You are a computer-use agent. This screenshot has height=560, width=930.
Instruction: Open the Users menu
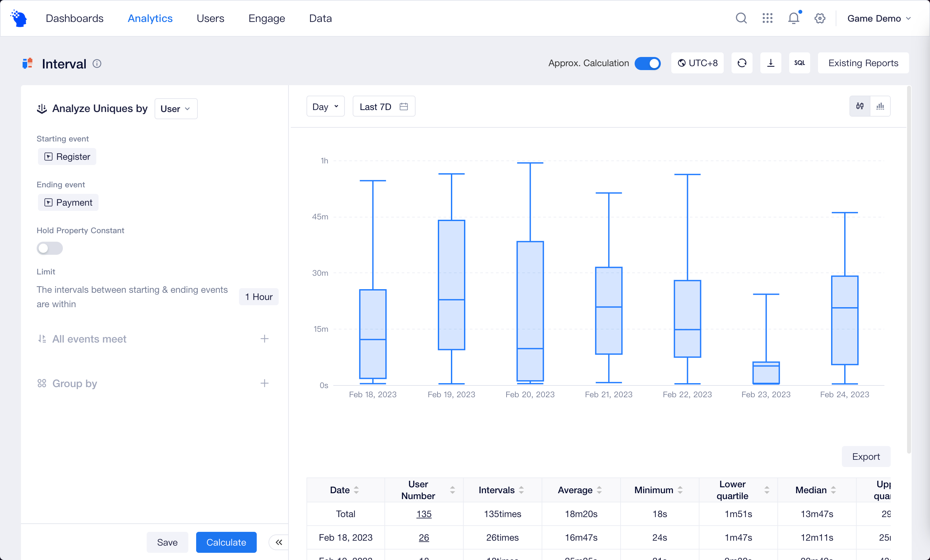pyautogui.click(x=210, y=18)
